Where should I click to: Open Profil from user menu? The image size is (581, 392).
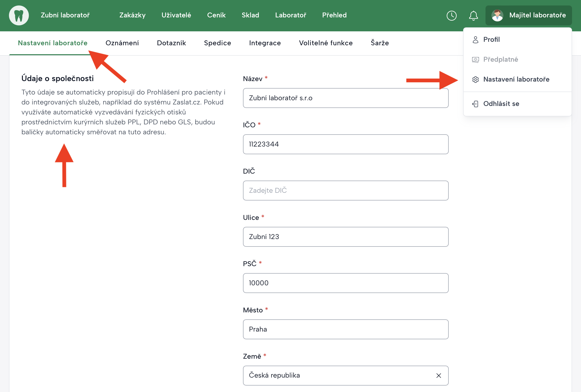pos(491,40)
